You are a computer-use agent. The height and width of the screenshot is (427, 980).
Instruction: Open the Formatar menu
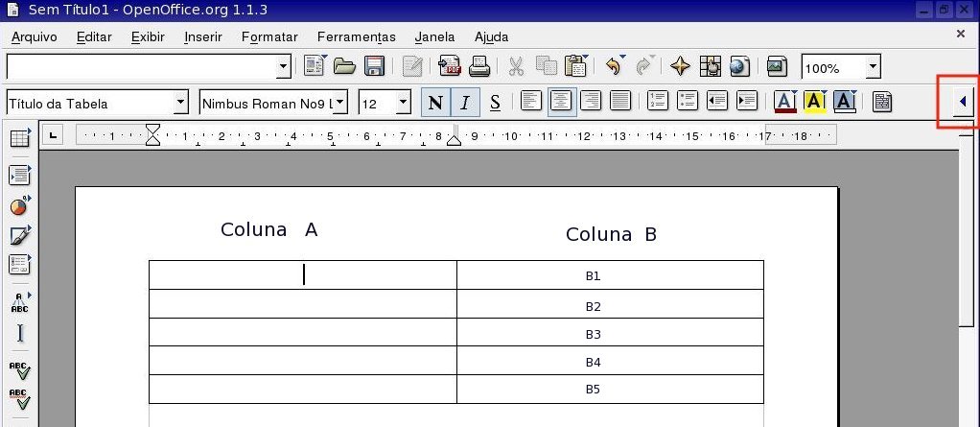point(269,37)
